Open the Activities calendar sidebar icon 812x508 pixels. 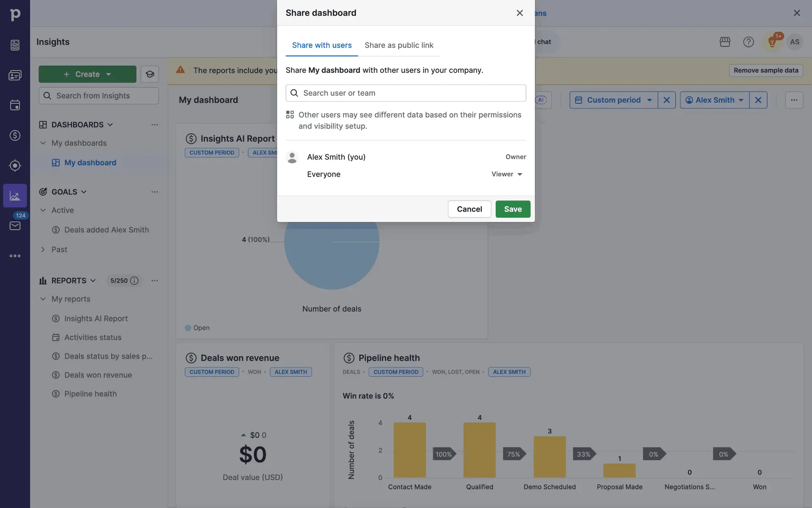coord(15,105)
